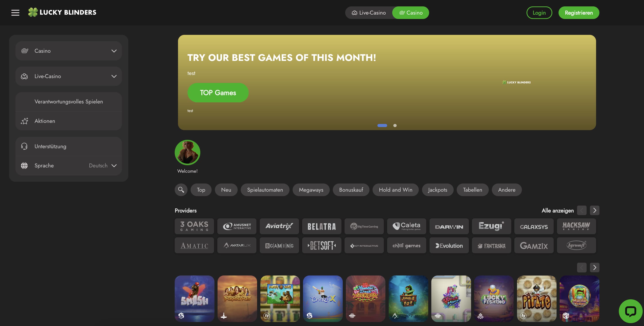644x326 pixels.
Task: Open the live chat bubble icon
Action: click(x=631, y=311)
